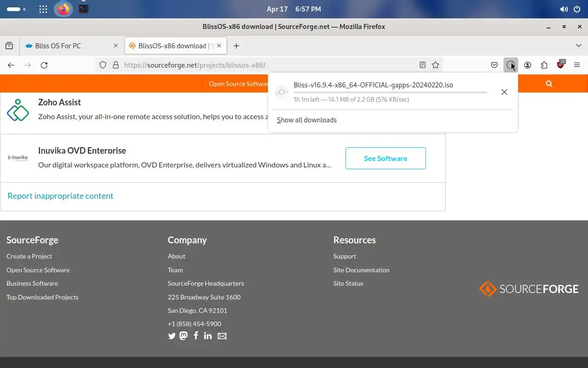Image resolution: width=588 pixels, height=368 pixels.
Task: Open the Firefox hamburger menu
Action: [577, 65]
